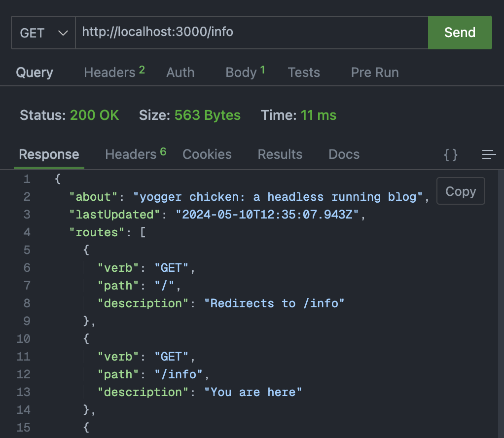Switch to the Tests tab
The width and height of the screenshot is (504, 438).
[304, 73]
